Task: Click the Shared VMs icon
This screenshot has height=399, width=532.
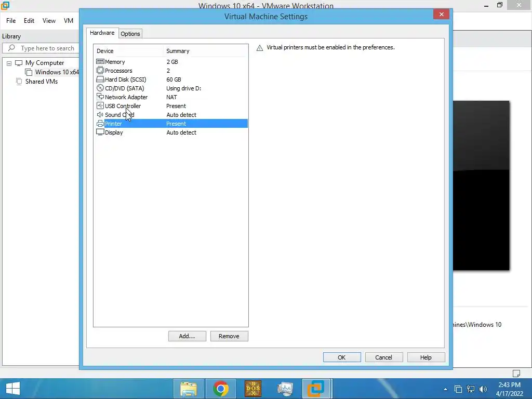Action: coord(19,82)
